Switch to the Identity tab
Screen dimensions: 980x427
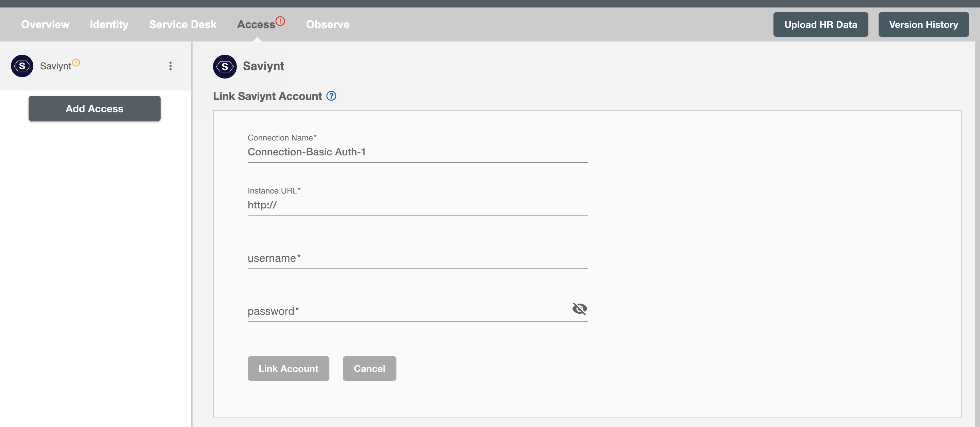coord(109,24)
